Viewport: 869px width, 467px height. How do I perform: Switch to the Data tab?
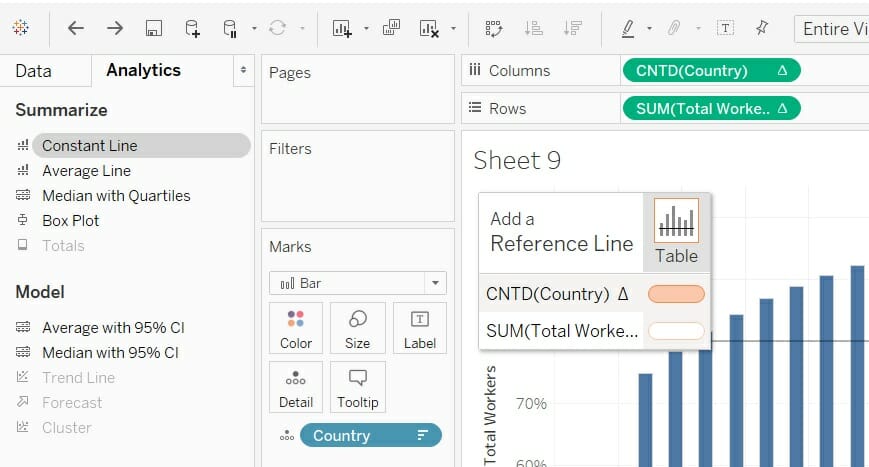pyautogui.click(x=33, y=71)
